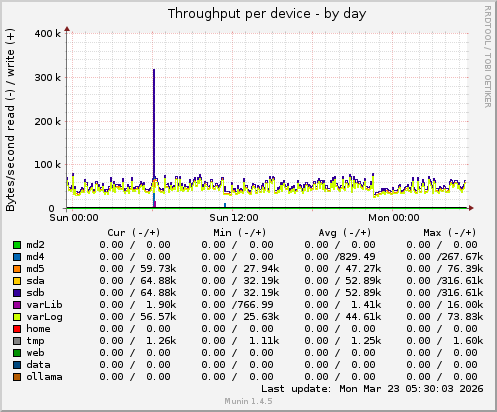The width and height of the screenshot is (497, 412).
Task: Select the md2 legend label
Action: pos(35,245)
